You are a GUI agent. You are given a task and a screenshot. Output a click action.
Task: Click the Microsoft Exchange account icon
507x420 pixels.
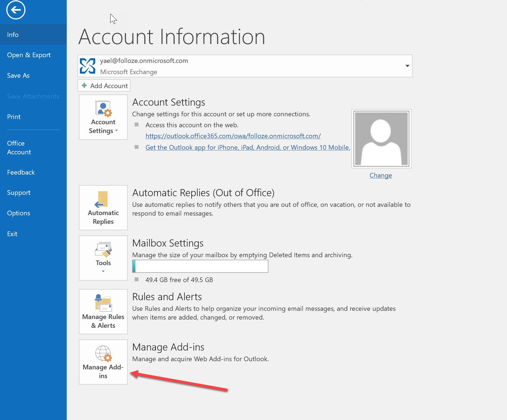[88, 66]
